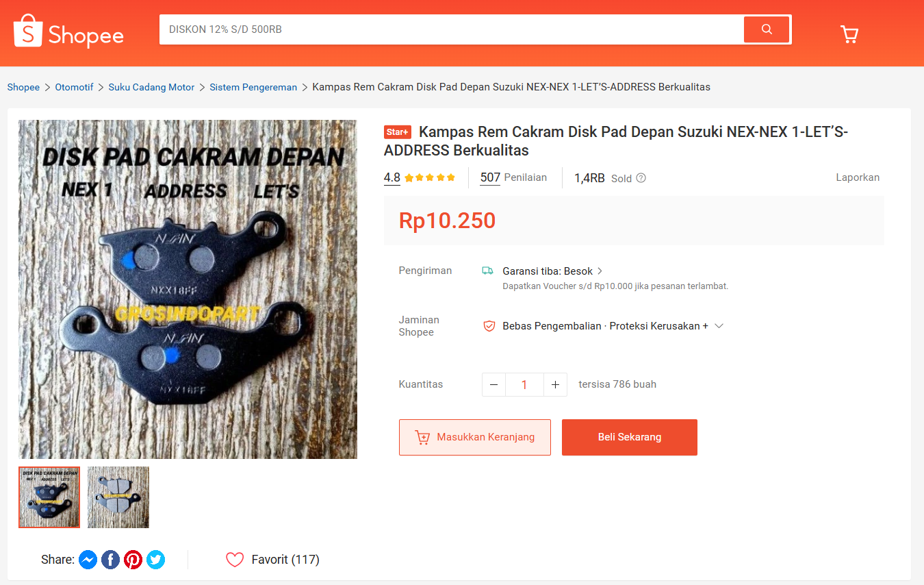Increase quantity with plus button
Image resolution: width=924 pixels, height=585 pixels.
(555, 385)
